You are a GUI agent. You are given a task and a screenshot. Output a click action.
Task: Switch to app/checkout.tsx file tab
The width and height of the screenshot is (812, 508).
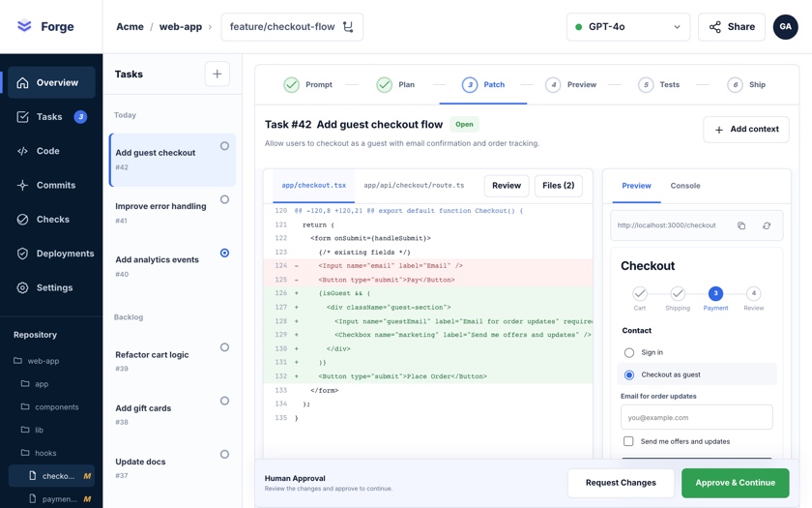314,185
